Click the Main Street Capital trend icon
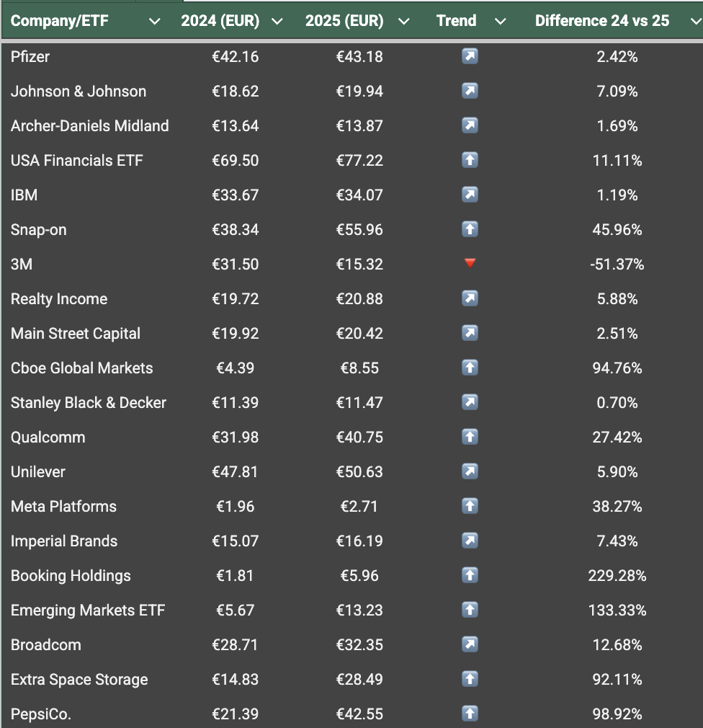This screenshot has width=703, height=728. click(x=470, y=333)
